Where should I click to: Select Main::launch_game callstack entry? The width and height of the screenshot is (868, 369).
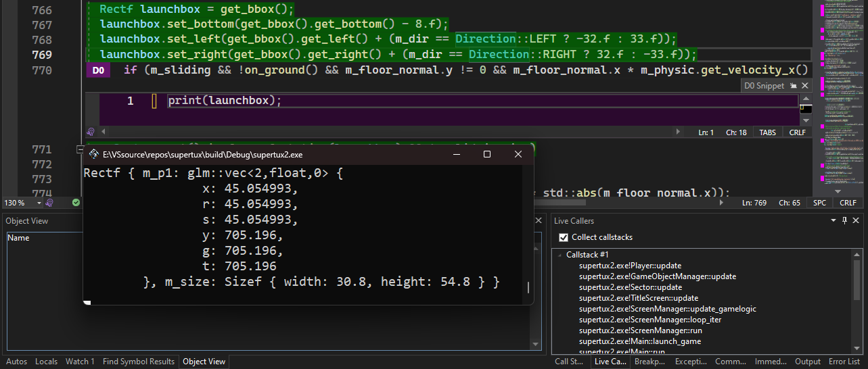click(x=639, y=341)
